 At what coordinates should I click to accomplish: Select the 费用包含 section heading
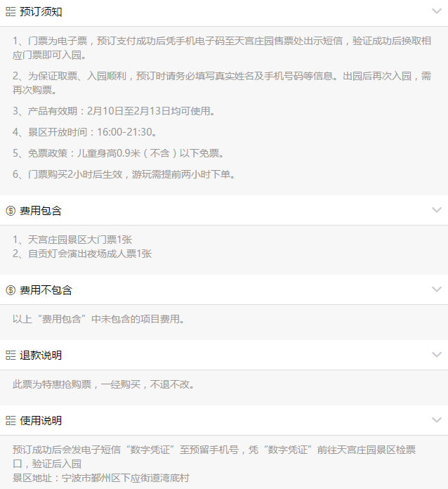41,211
